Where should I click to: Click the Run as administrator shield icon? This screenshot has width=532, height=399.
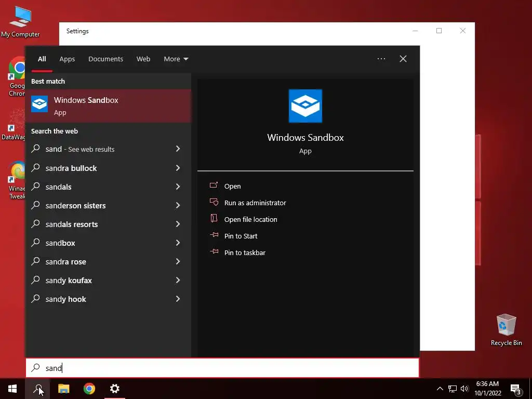point(214,202)
